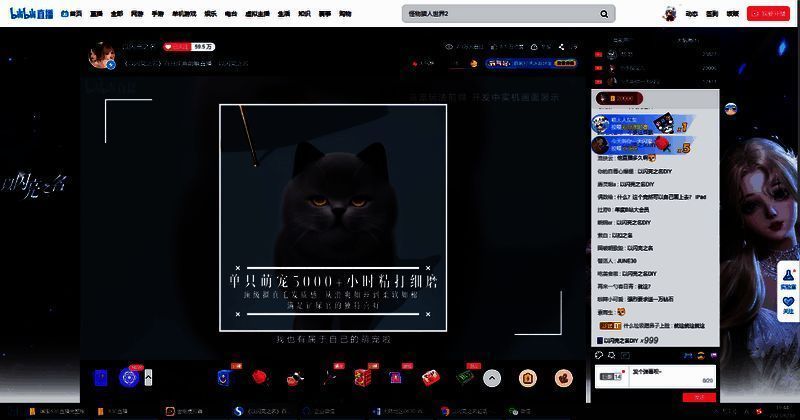Select the purple card gift icon
Image resolution: width=800 pixels, height=420 pixels.
coord(395,378)
